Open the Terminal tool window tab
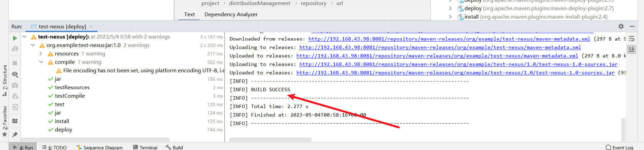 145,147
